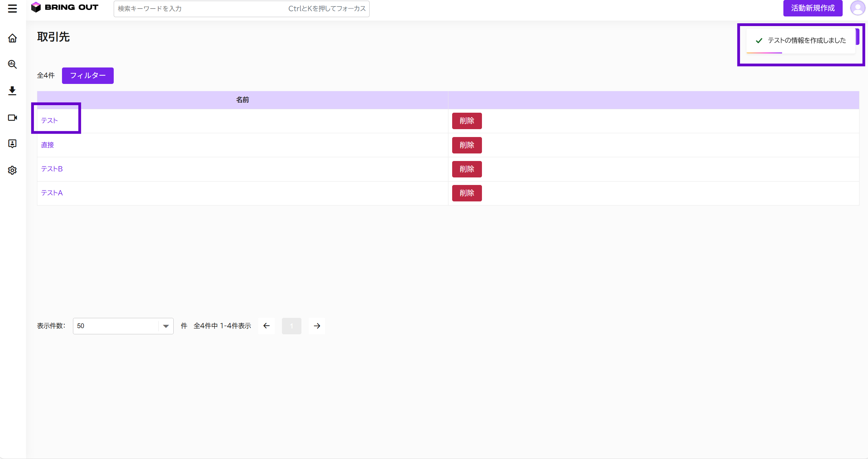Click 活動新規作成 button
This screenshot has height=459, width=868.
[x=813, y=8]
